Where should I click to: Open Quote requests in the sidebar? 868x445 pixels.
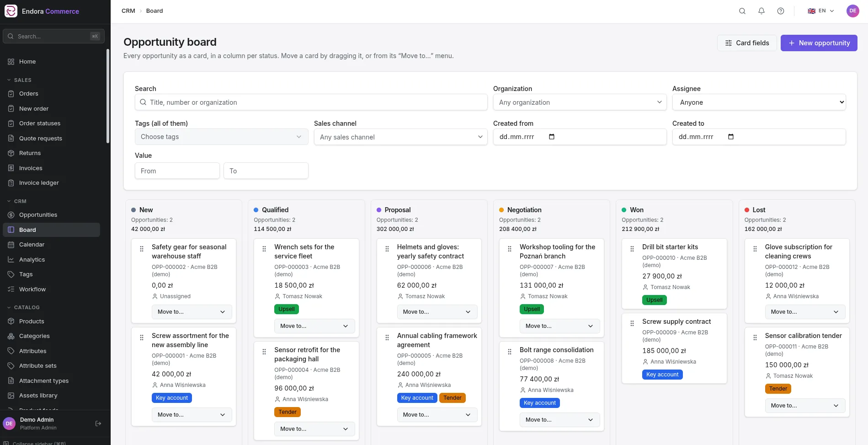(51, 138)
